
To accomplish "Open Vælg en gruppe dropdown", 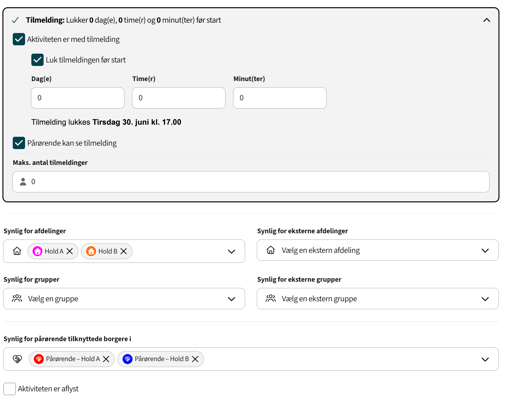I will [124, 299].
